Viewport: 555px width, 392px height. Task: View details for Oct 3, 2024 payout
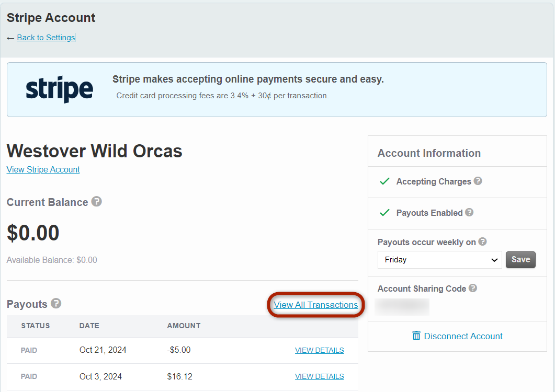(320, 376)
